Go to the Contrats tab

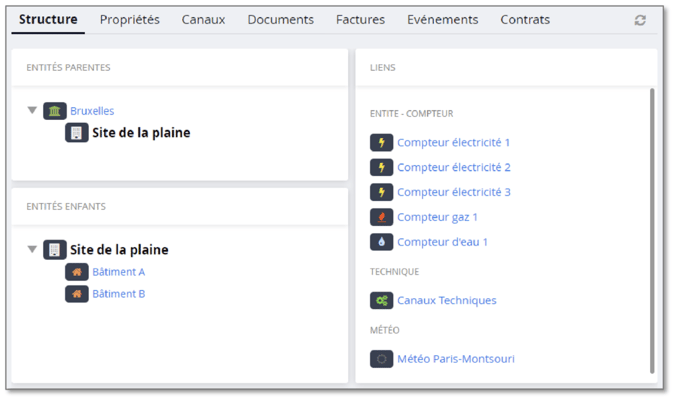525,20
